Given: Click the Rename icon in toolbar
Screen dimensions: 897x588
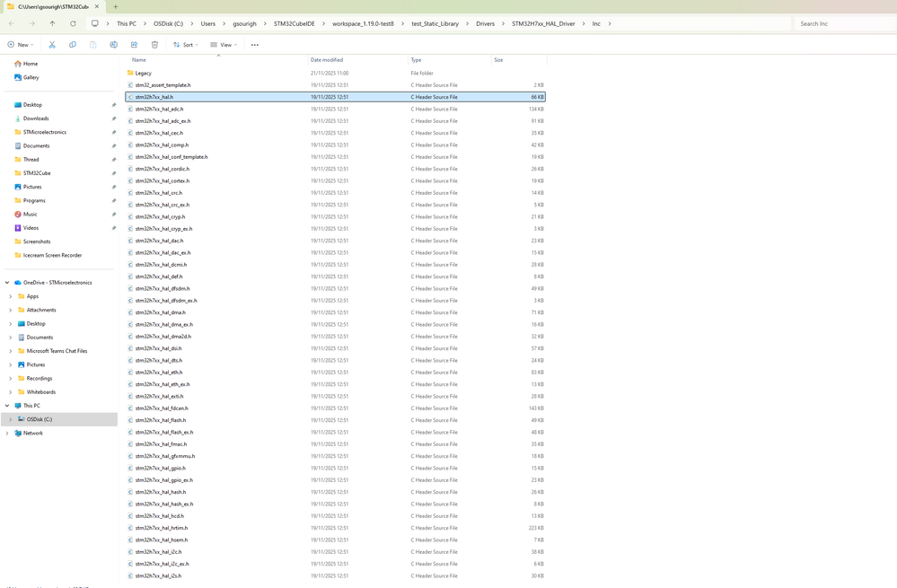Looking at the screenshot, I should click(x=114, y=45).
